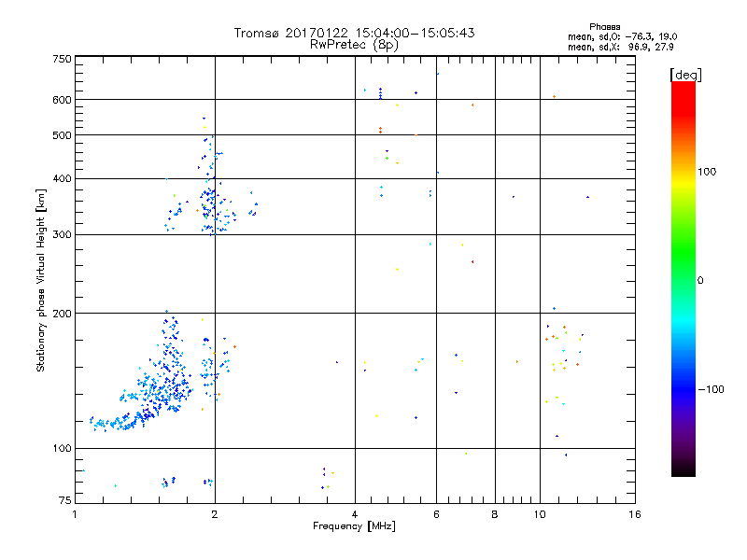Image resolution: width=747 pixels, height=560 pixels.
Task: Click the plot title "Tromsø 20170122 15:04:00-15:05:43"
Action: coord(354,33)
